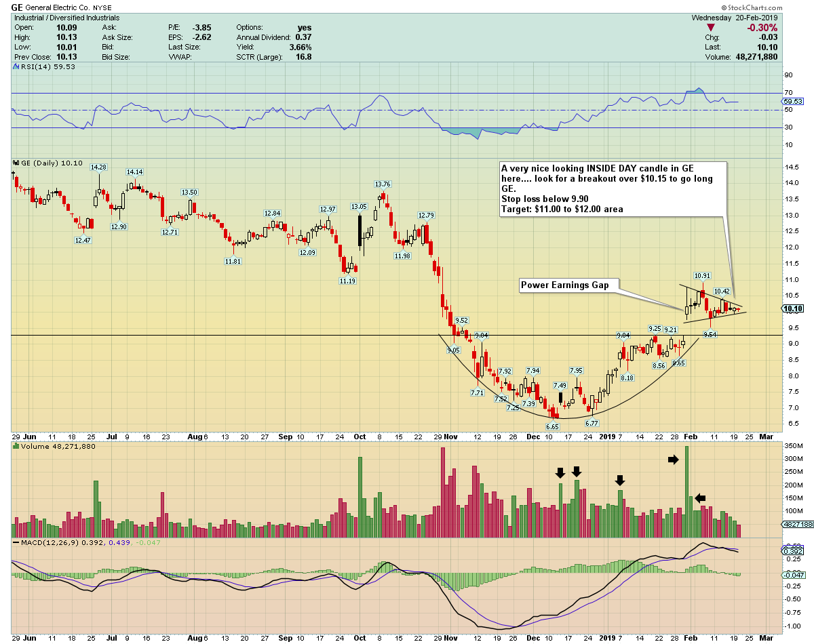The image size is (814, 644).
Task: Click the date "Wednesday 20-Feb-2019"
Action: click(x=734, y=18)
